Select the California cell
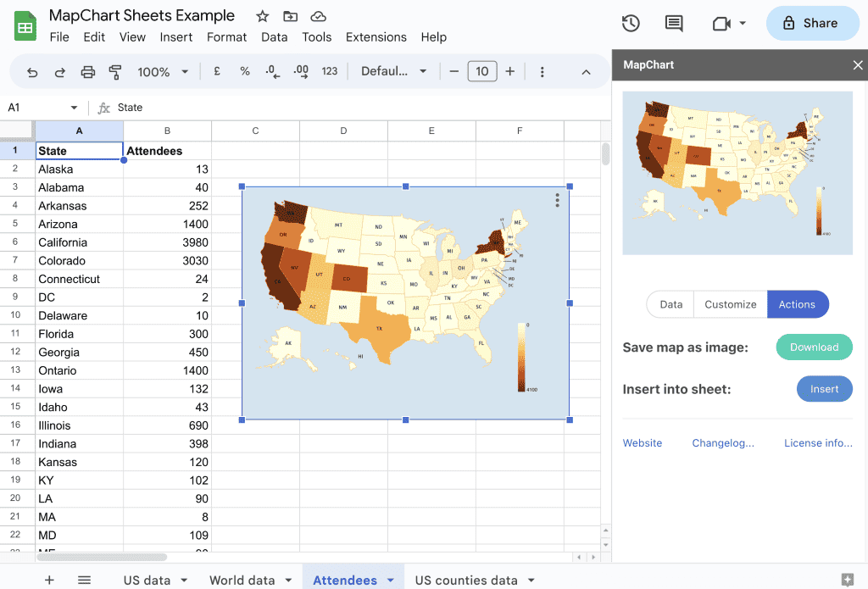Screen dimensions: 868x589 tap(79, 242)
